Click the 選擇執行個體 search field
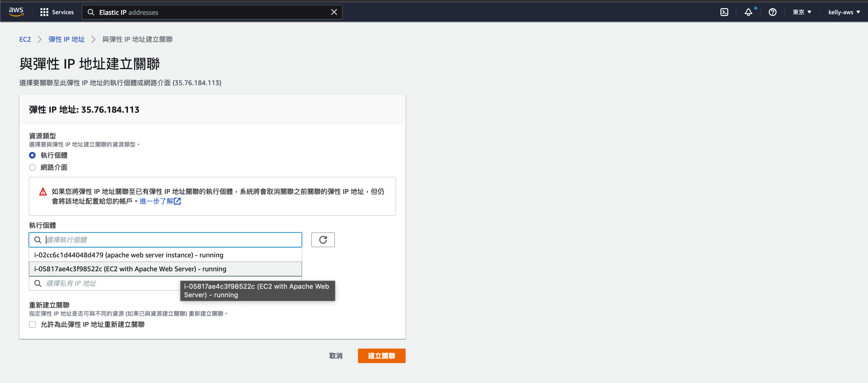 165,240
